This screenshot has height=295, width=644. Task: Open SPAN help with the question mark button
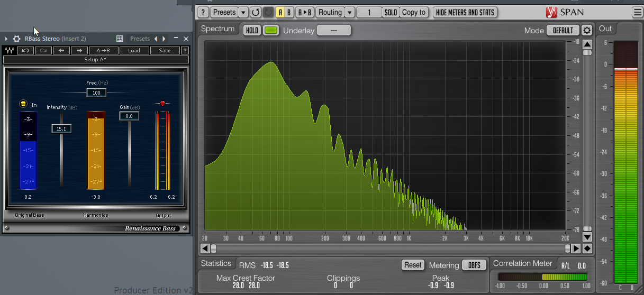pyautogui.click(x=203, y=12)
